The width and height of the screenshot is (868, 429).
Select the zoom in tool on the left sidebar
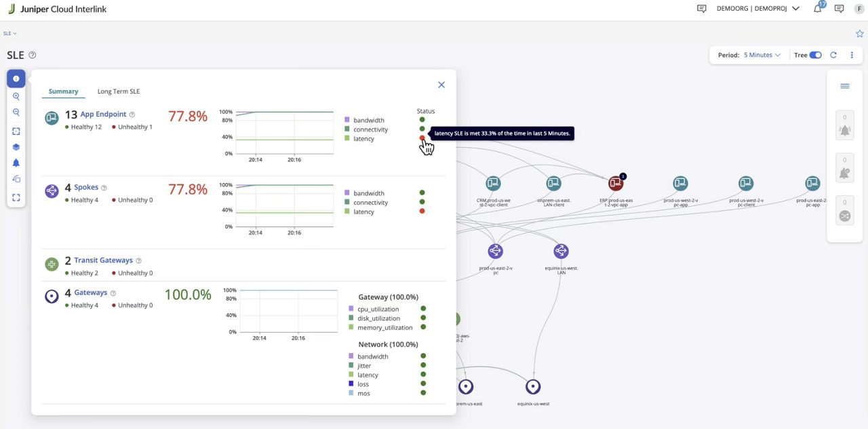click(x=16, y=96)
